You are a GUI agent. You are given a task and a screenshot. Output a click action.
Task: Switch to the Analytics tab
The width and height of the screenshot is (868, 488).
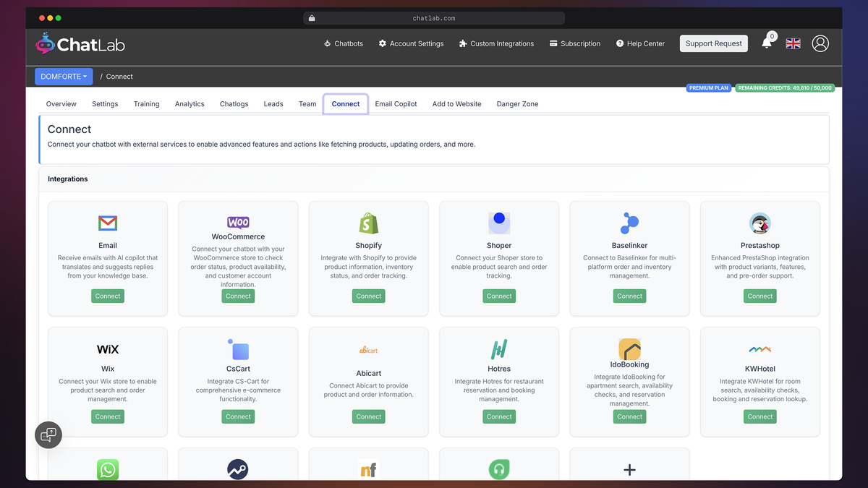click(190, 104)
